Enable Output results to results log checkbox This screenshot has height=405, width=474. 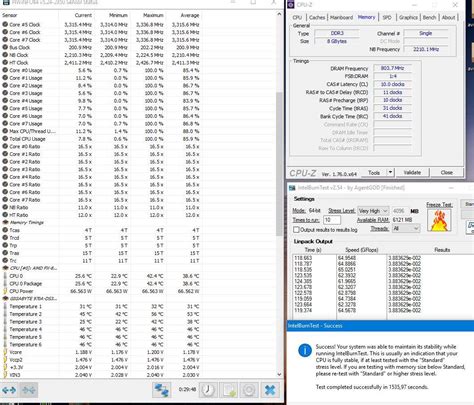point(296,230)
